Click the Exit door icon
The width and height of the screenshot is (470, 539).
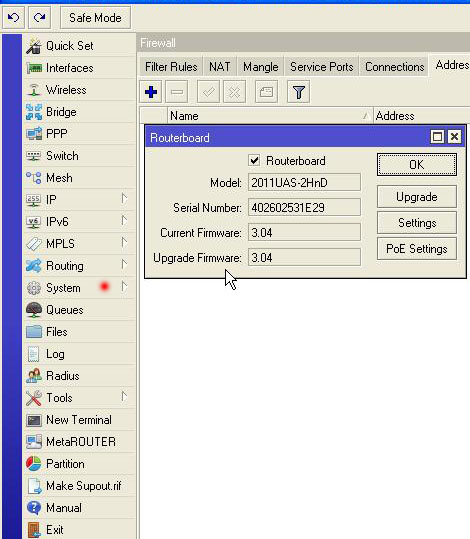point(34,530)
